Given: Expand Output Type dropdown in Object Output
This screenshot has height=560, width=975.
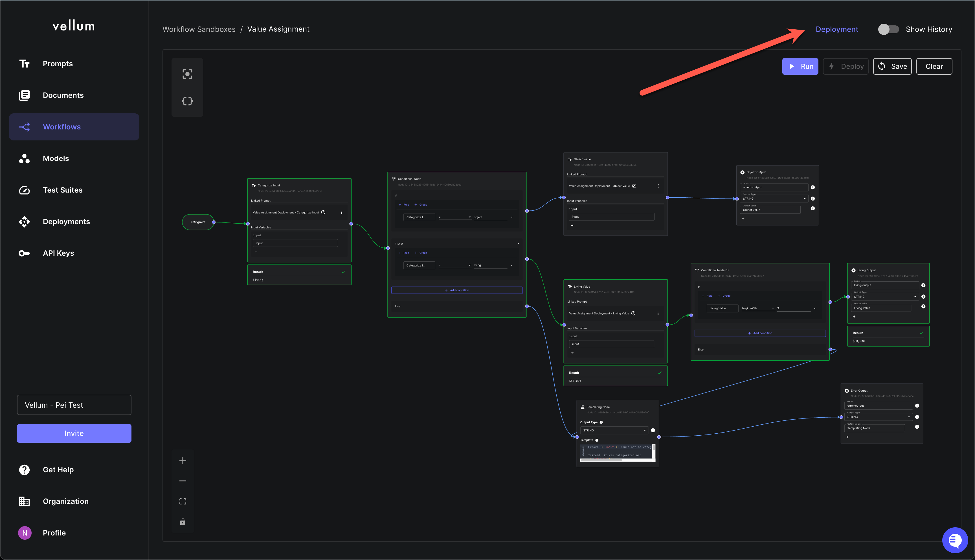Looking at the screenshot, I should tap(774, 199).
